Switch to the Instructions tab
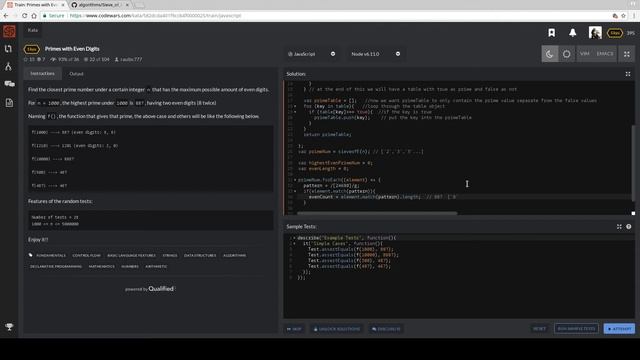Image resolution: width=640 pixels, height=360 pixels. click(x=42, y=73)
